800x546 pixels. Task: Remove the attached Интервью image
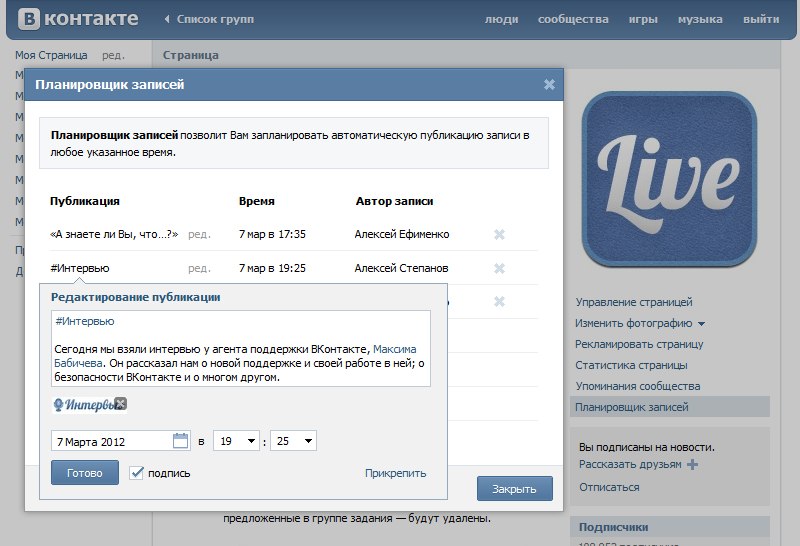tap(120, 404)
